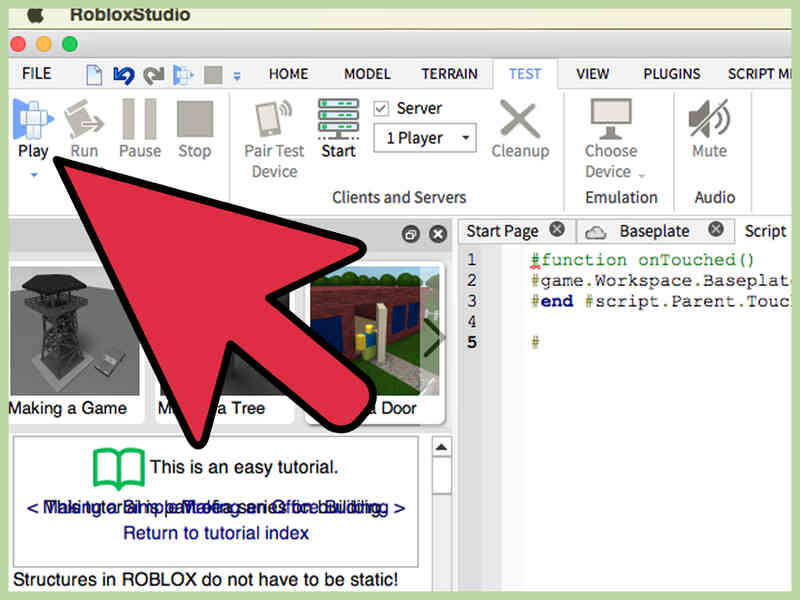Click the Pause icon
800x600 pixels.
coord(139,119)
